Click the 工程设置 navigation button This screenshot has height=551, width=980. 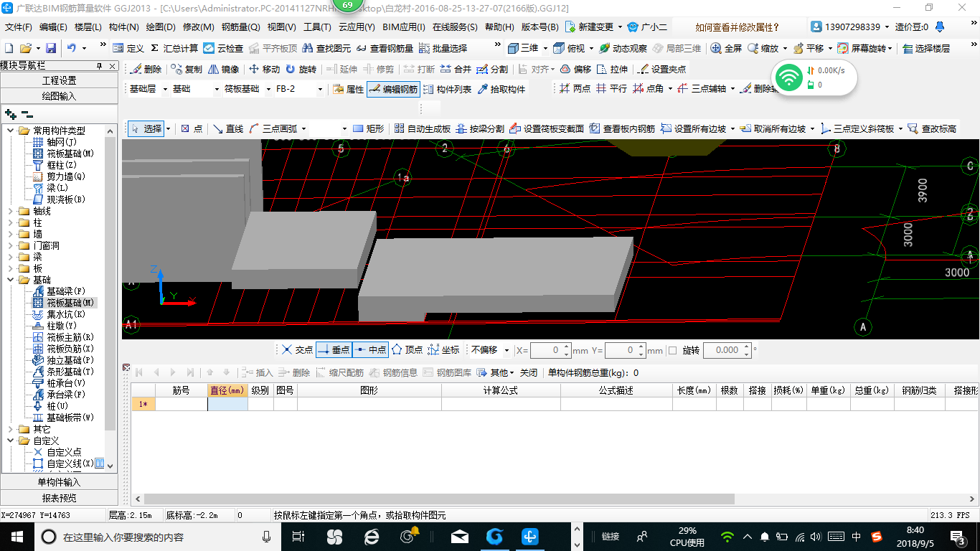[x=59, y=80]
